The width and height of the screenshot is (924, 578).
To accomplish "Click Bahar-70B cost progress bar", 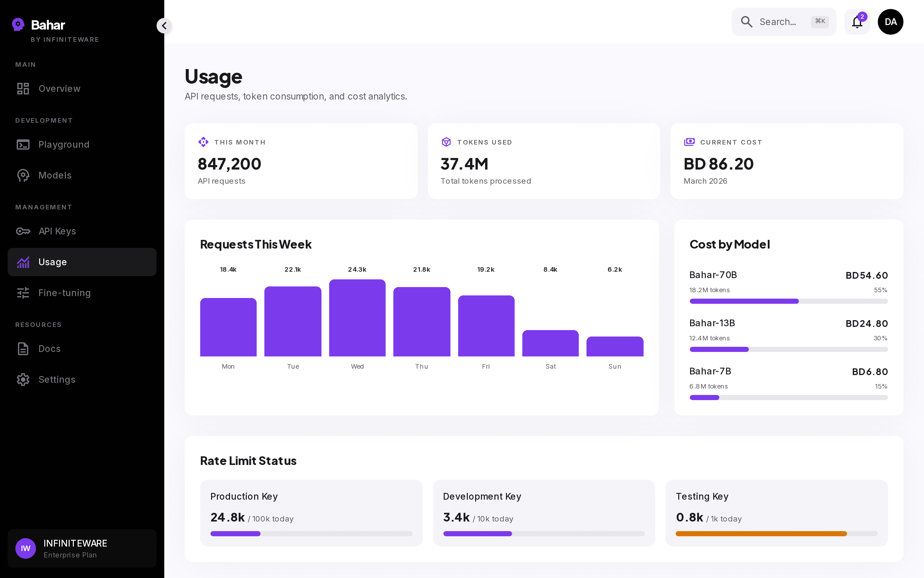I will click(789, 301).
